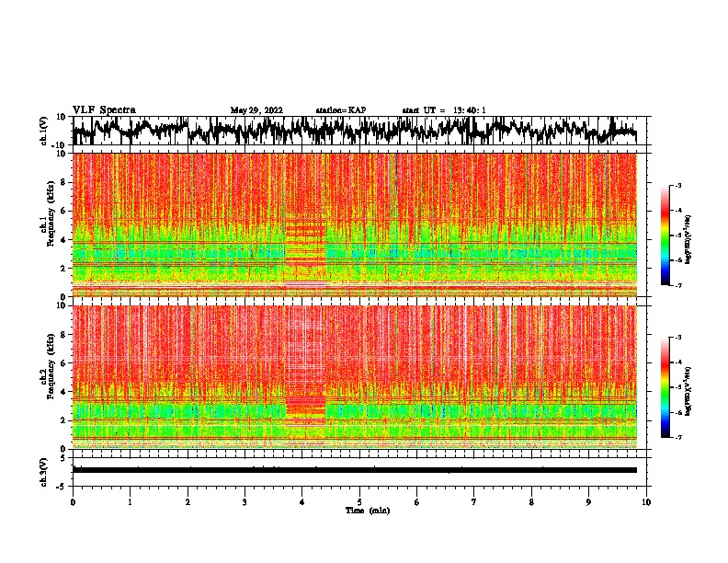Click the time axis tick label "7"
This screenshot has width=728, height=563.
[474, 502]
